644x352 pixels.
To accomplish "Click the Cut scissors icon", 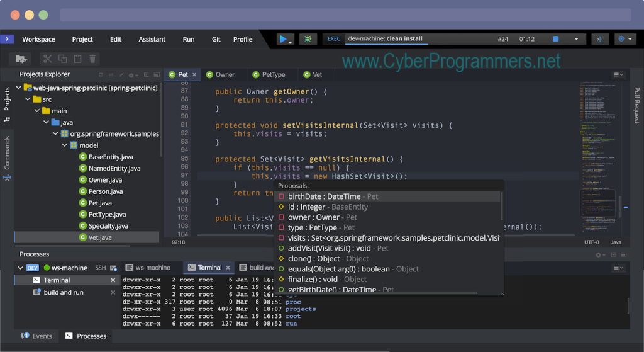I will [x=48, y=59].
